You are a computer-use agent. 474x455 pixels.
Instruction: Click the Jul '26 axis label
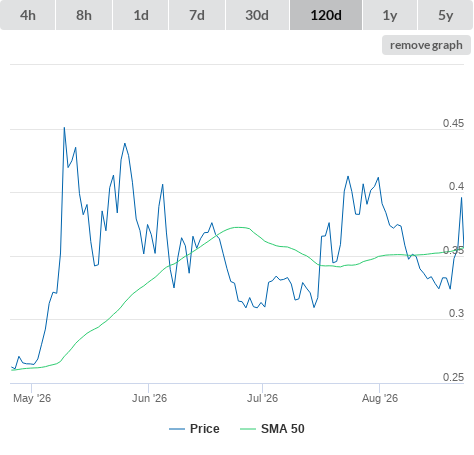(262, 398)
